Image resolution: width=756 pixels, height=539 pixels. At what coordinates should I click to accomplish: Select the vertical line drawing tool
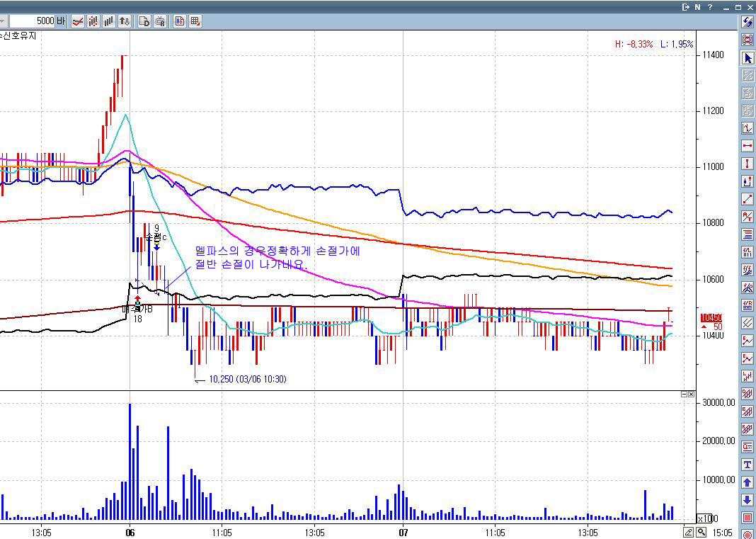coord(748,163)
